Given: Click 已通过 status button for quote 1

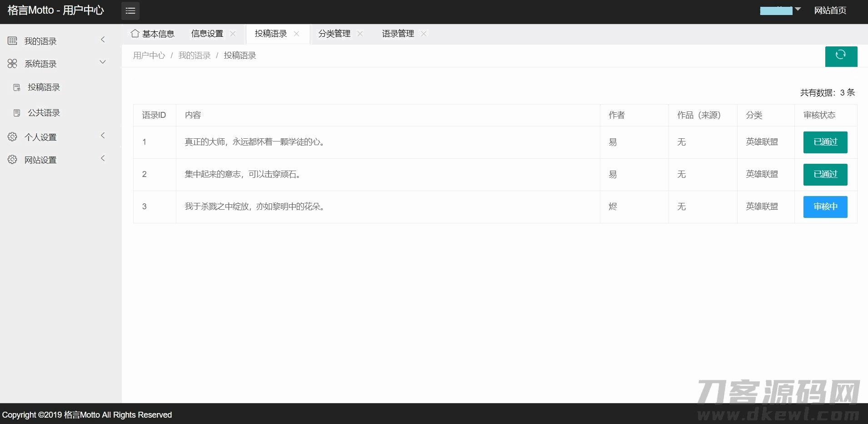Looking at the screenshot, I should coord(825,142).
